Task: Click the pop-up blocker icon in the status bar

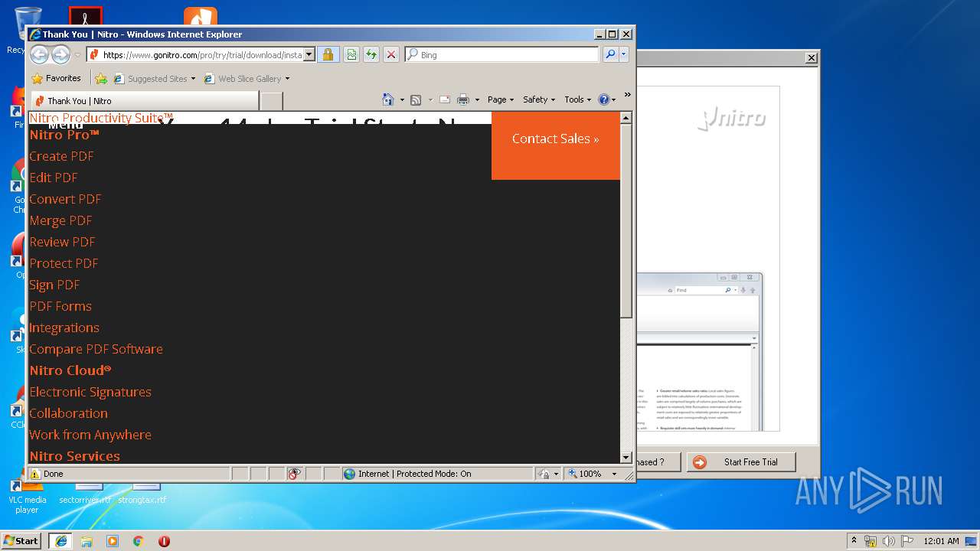Action: click(294, 474)
